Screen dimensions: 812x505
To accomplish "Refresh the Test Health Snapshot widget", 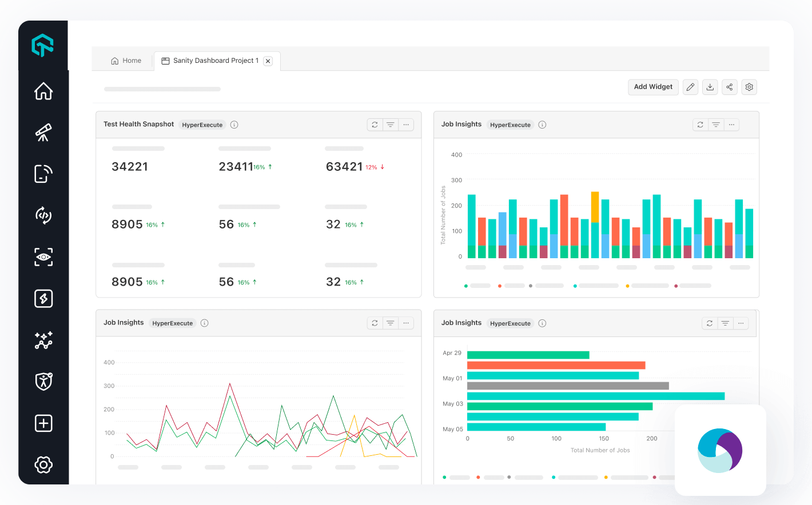I will tap(375, 124).
